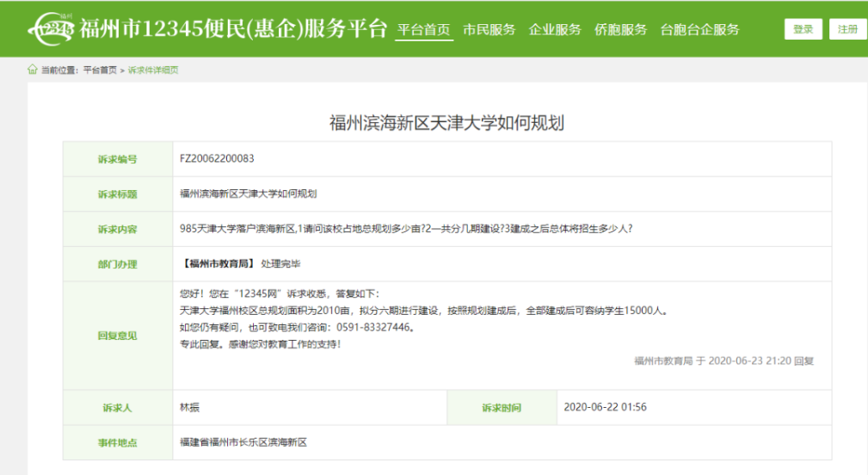Click the 诉求标题 row label
868x475 pixels.
[x=117, y=194]
